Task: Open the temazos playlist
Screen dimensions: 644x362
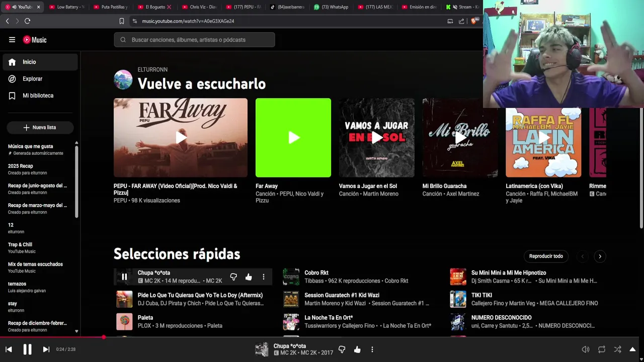Action: point(38,287)
